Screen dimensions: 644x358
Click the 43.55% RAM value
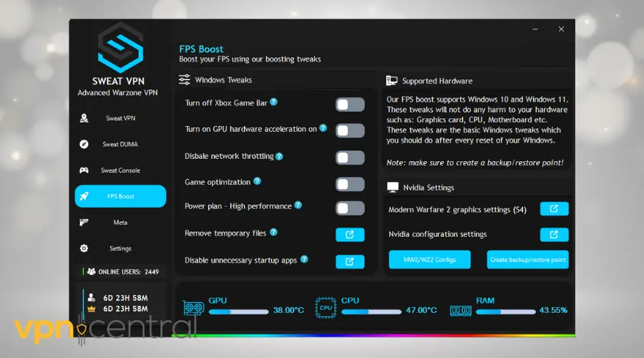click(553, 310)
